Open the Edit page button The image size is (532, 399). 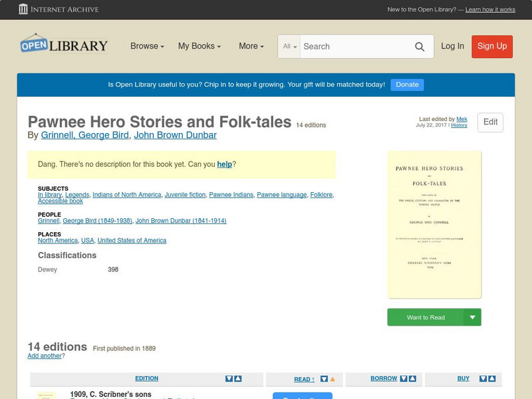[x=489, y=122]
